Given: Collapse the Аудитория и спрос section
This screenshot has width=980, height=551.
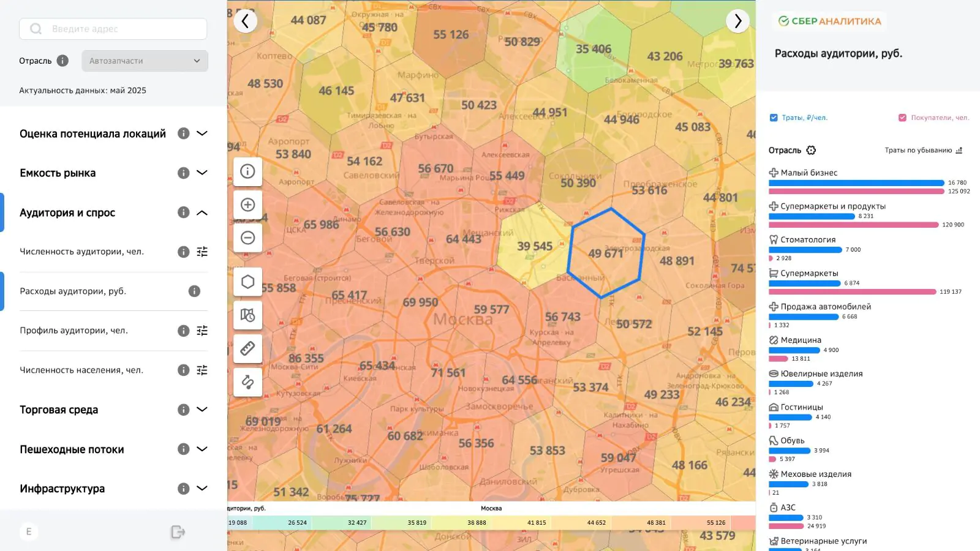Looking at the screenshot, I should coord(202,212).
